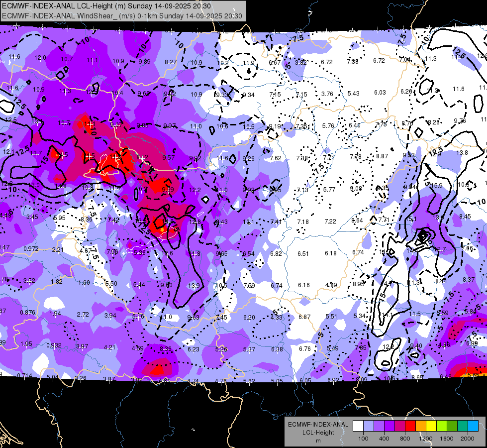Click the white swatch in the LCL-Height legend
Viewport: 487px width, 448px height.
358,426
